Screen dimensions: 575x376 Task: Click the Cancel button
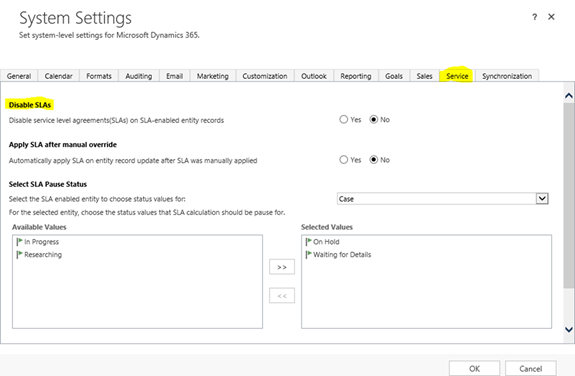tap(530, 368)
